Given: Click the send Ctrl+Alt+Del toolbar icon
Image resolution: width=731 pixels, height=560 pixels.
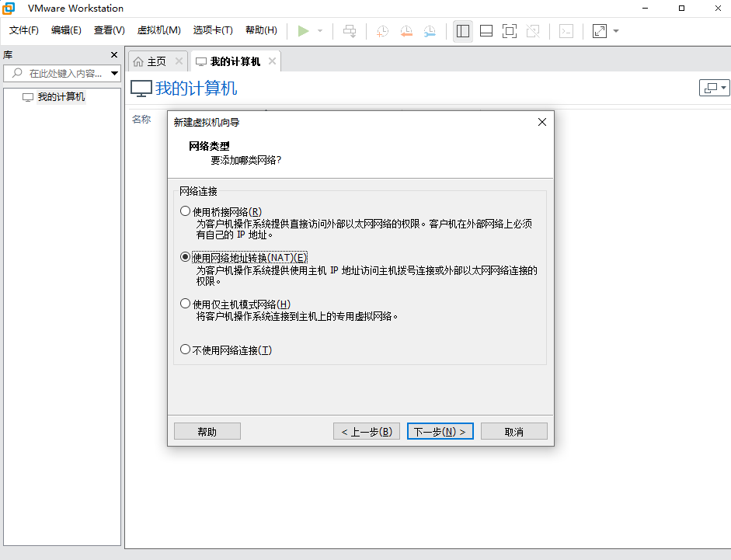Looking at the screenshot, I should pos(350,31).
